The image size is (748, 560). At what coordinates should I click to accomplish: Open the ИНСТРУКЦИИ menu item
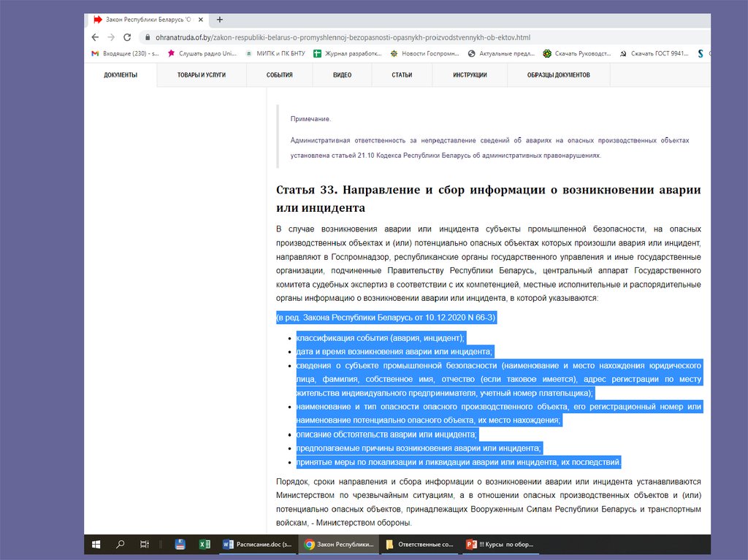pyautogui.click(x=470, y=75)
